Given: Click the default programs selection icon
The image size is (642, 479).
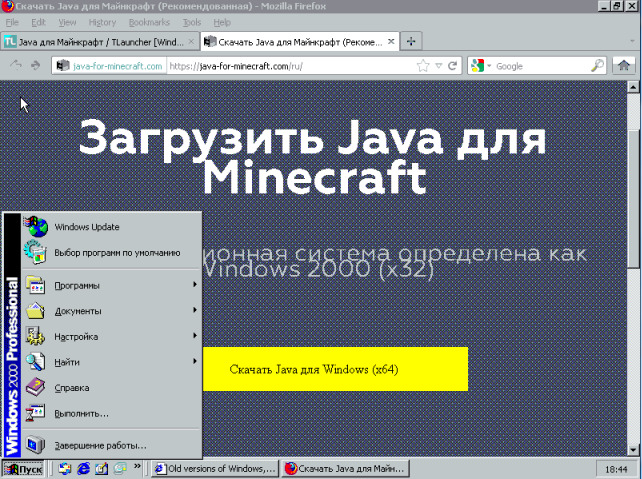Looking at the screenshot, I should point(35,252).
